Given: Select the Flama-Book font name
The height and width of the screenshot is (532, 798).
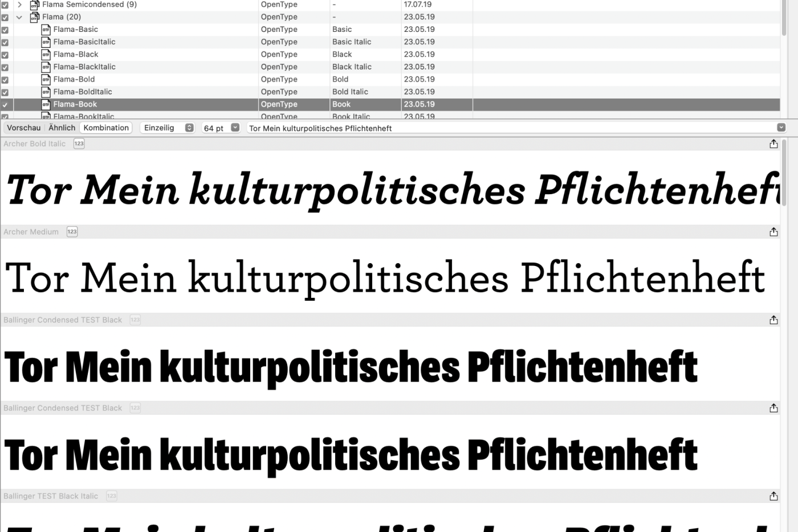Looking at the screenshot, I should coord(75,105).
